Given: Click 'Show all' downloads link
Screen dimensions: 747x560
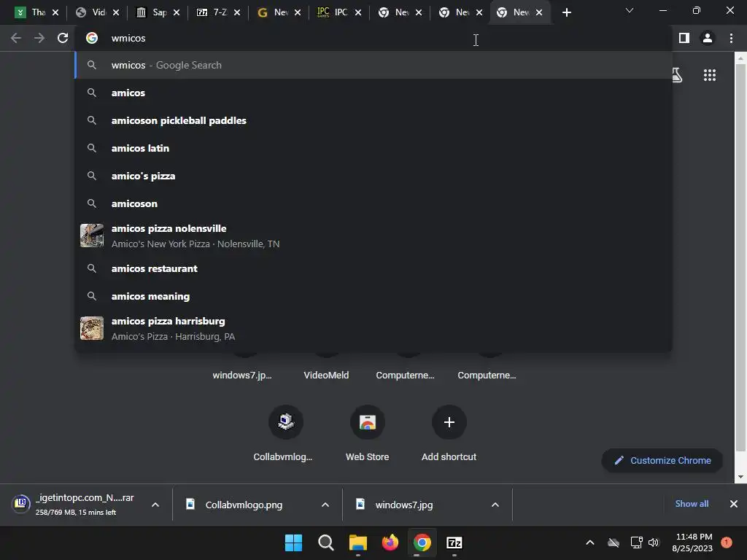Looking at the screenshot, I should (x=692, y=504).
